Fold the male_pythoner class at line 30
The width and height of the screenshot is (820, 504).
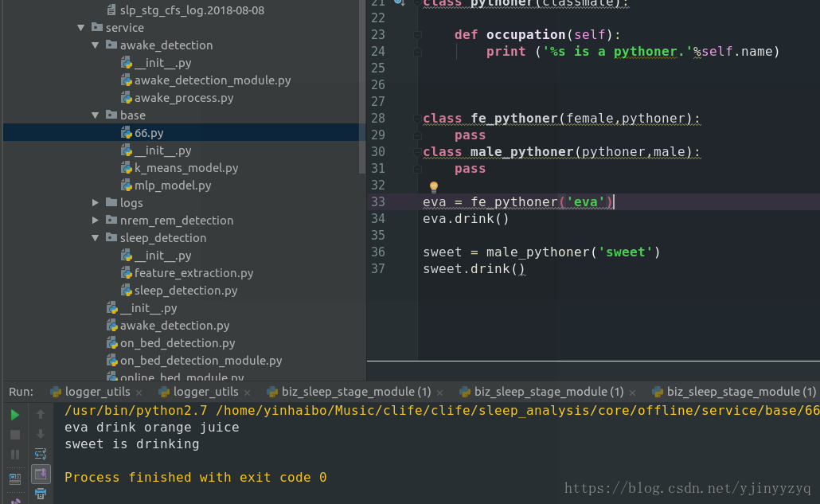coord(417,152)
